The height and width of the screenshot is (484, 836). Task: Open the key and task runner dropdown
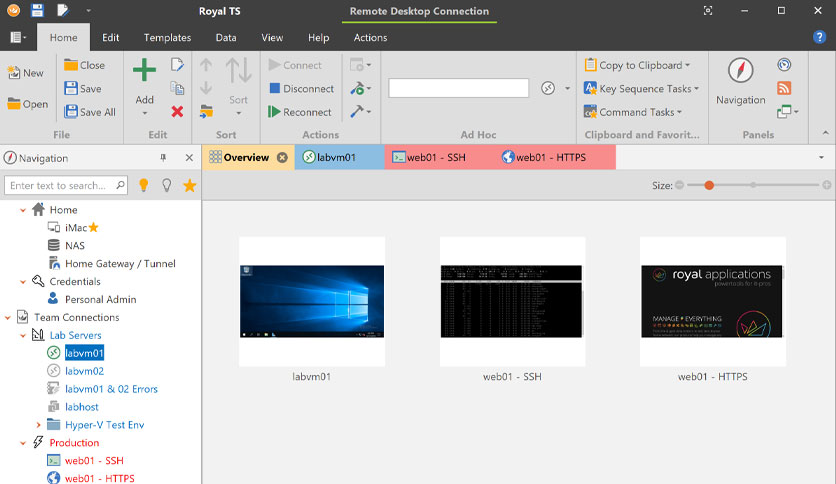pos(360,88)
